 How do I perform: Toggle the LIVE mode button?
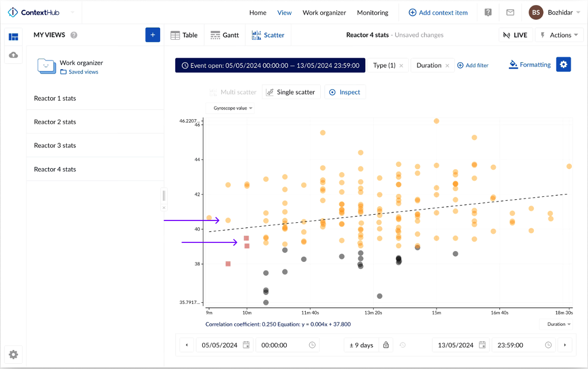point(515,35)
